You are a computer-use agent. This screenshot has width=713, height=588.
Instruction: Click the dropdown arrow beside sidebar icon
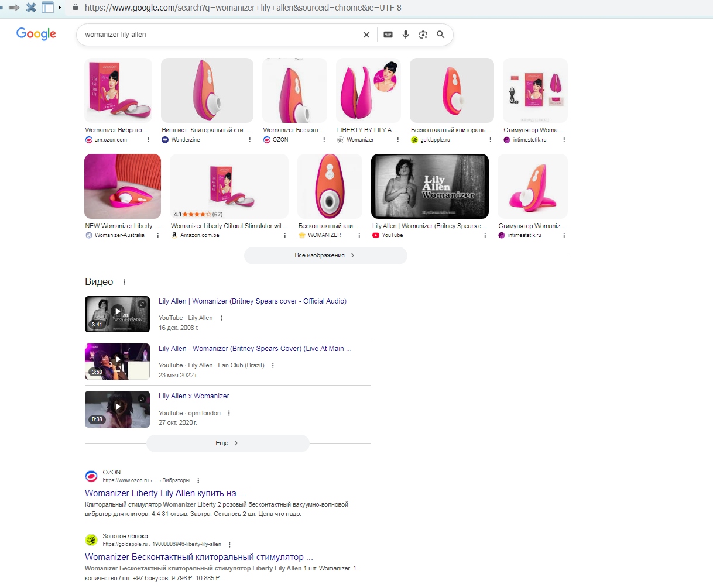pos(59,8)
